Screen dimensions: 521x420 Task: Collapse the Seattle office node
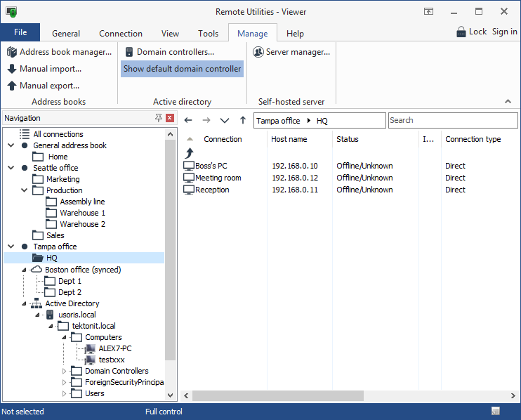(11, 168)
